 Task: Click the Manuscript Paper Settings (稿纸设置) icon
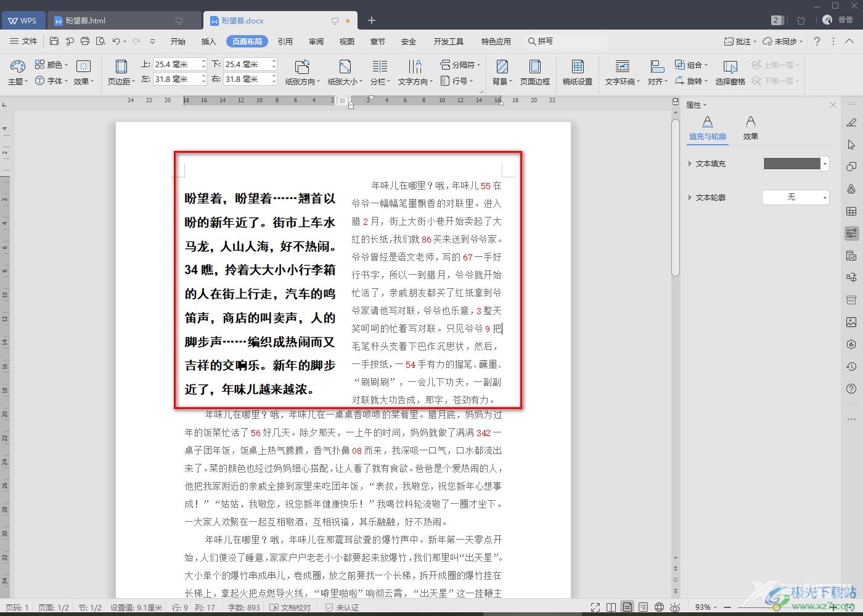[578, 67]
